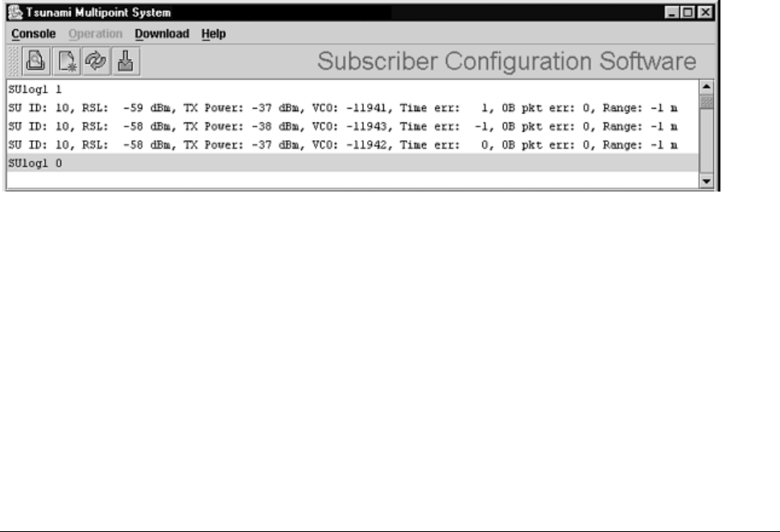Viewport: 780px width, 532px height.
Task: Click the refresh arrows toolbar icon
Action: [96, 61]
